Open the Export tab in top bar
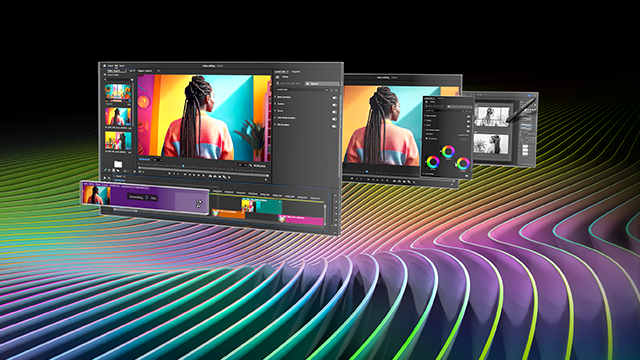640x360 pixels. tap(122, 65)
